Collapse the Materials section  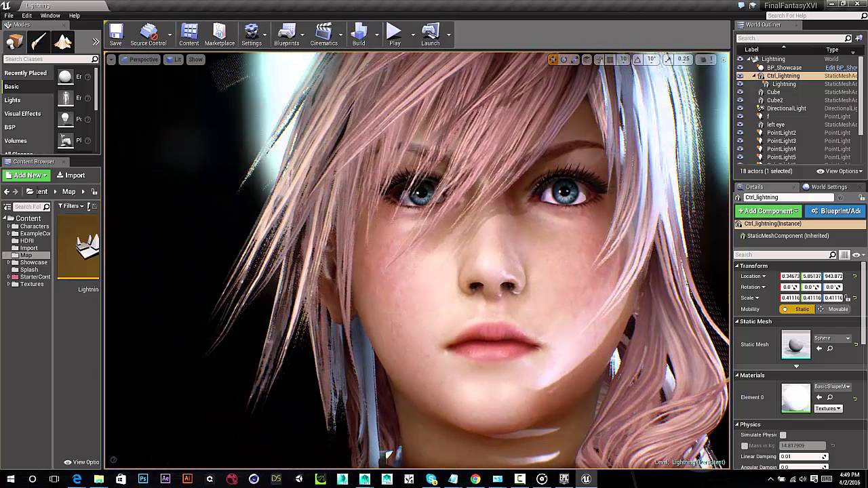pos(737,375)
